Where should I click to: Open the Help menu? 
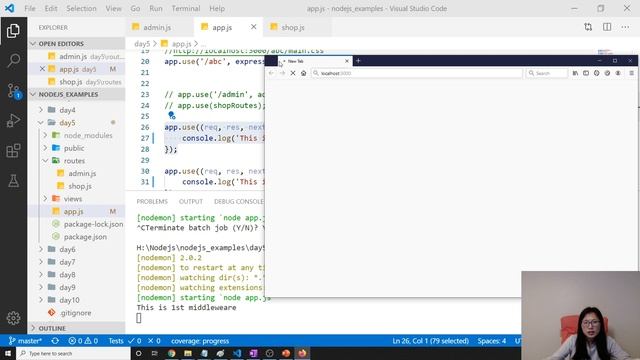click(x=217, y=8)
